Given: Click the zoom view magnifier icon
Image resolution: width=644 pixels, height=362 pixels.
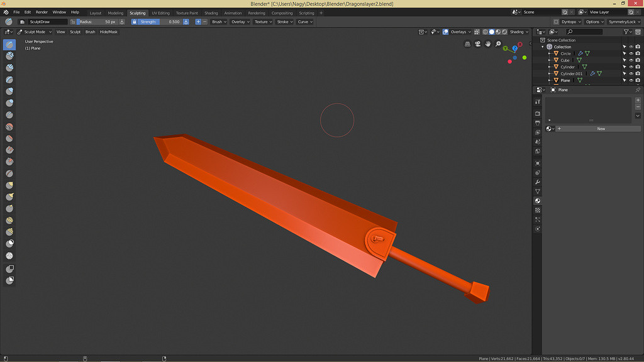Looking at the screenshot, I should (x=498, y=44).
